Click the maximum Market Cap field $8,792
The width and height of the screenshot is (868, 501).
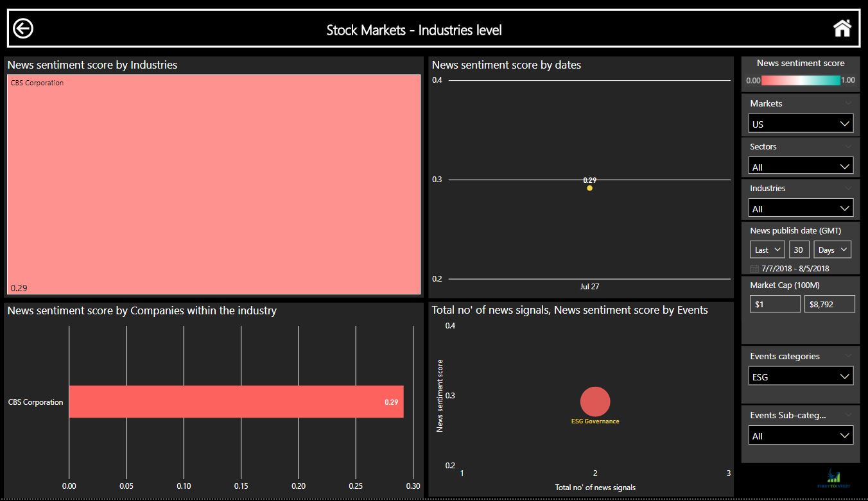pyautogui.click(x=829, y=304)
